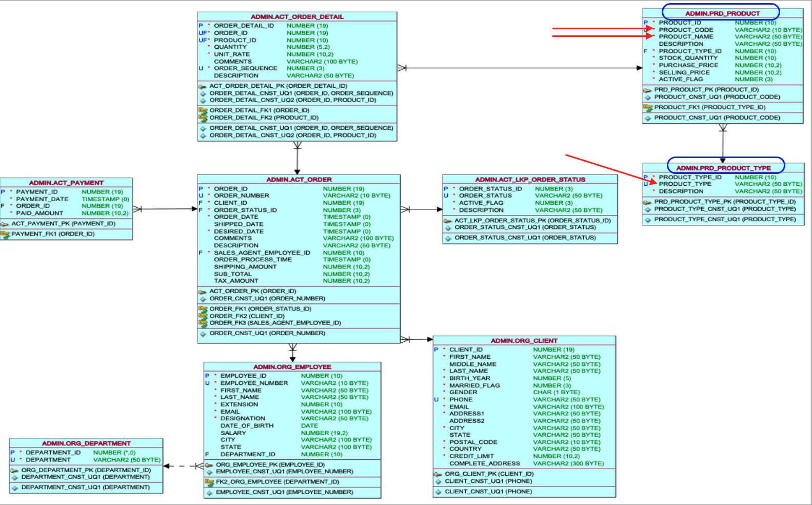
Task: Select the ADMIN.ACT_ORDER table title
Action: (x=299, y=180)
